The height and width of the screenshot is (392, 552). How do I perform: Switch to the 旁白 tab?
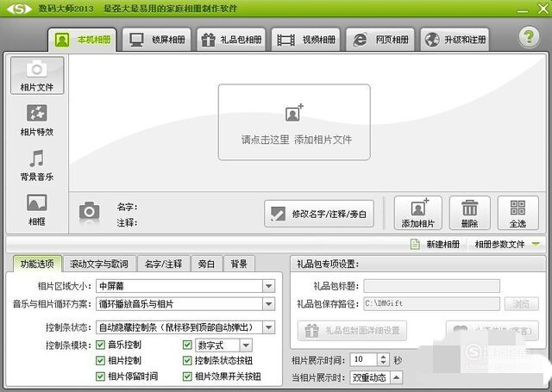tap(206, 264)
